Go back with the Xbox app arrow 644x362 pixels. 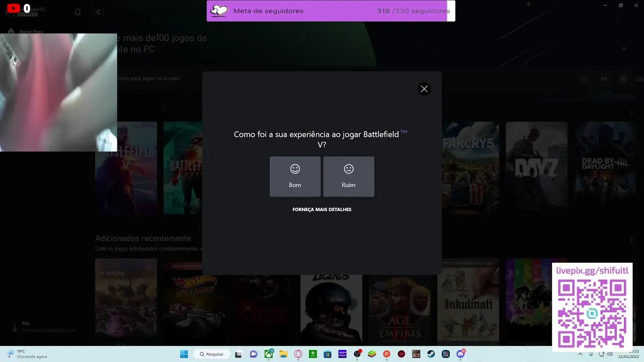[98, 12]
